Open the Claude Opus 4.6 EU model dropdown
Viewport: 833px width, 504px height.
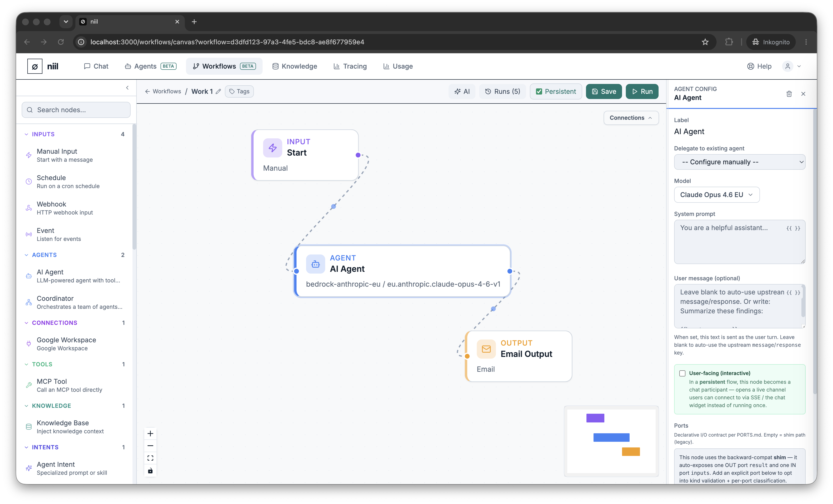[717, 195]
